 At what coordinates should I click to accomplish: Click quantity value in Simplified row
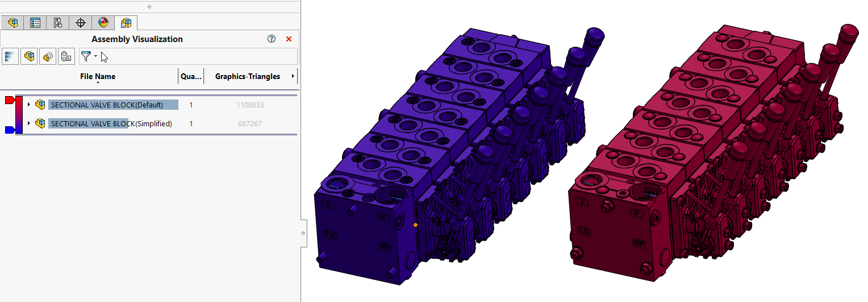point(191,123)
